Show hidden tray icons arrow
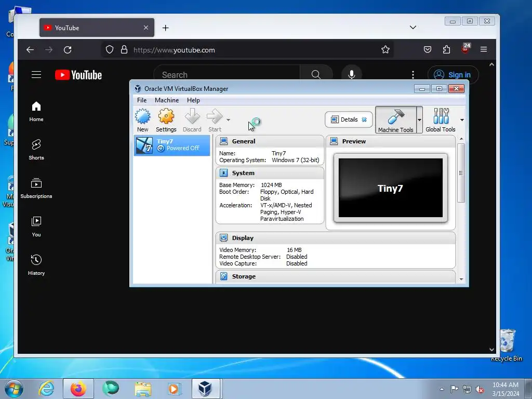 442,389
